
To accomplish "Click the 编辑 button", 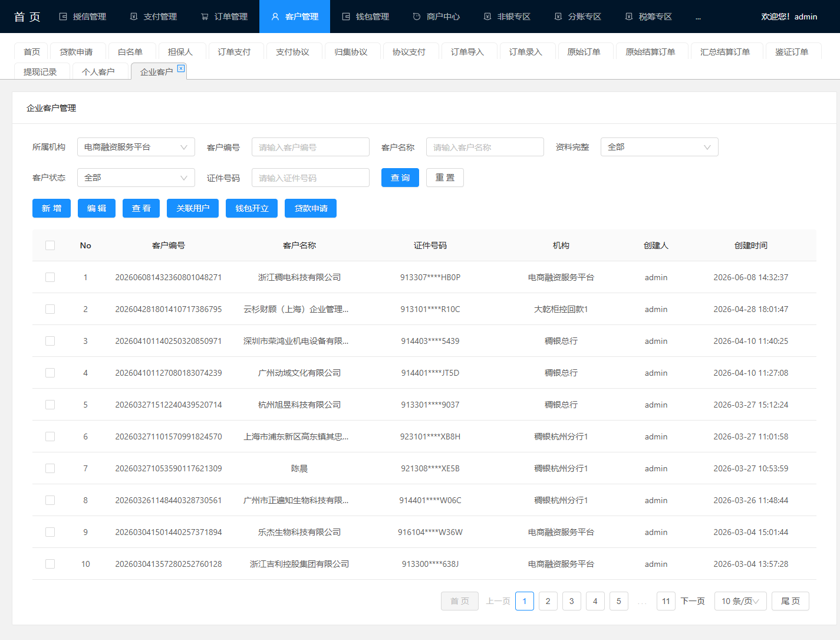I will [x=97, y=208].
